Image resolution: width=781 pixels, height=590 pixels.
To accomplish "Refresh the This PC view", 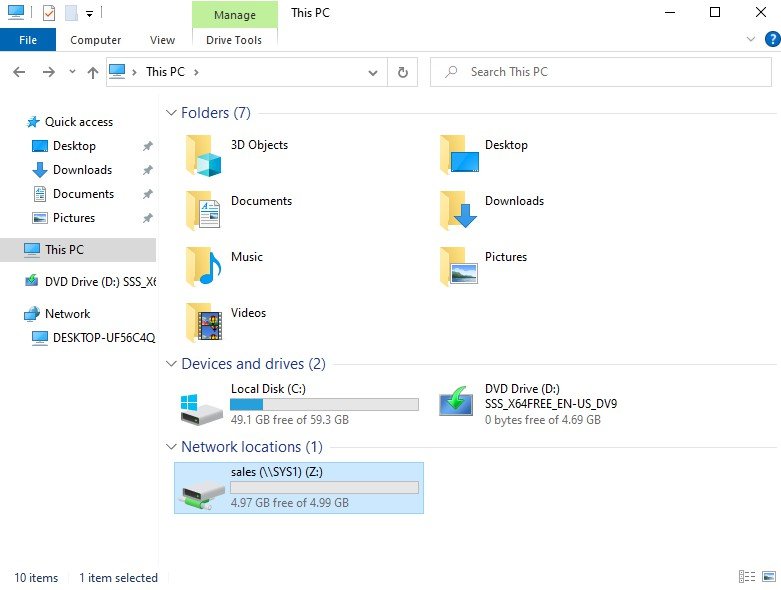I will coord(402,73).
